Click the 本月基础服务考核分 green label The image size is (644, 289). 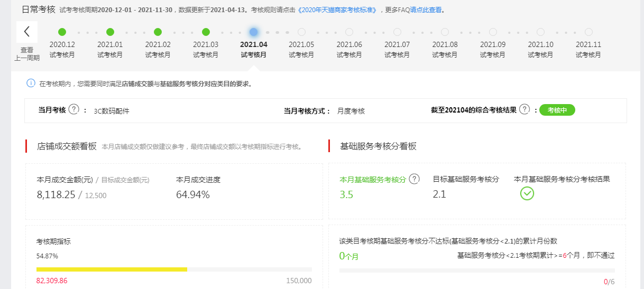pos(373,180)
